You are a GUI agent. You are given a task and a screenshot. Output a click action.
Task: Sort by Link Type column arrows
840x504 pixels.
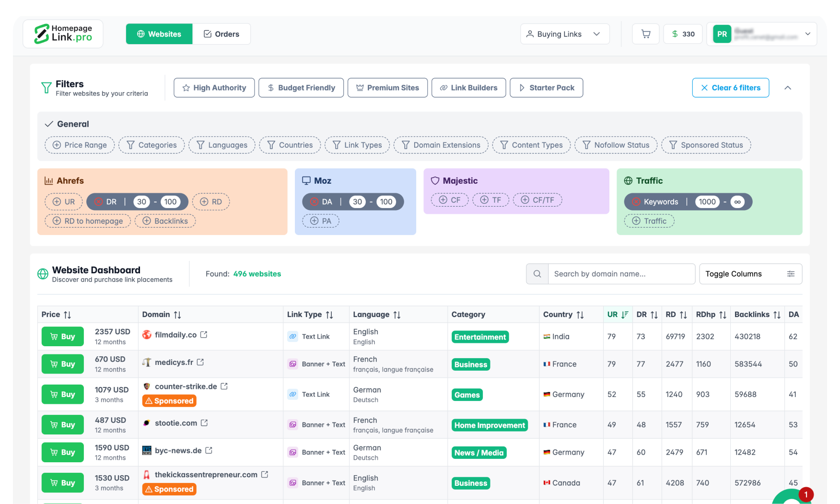(x=329, y=315)
